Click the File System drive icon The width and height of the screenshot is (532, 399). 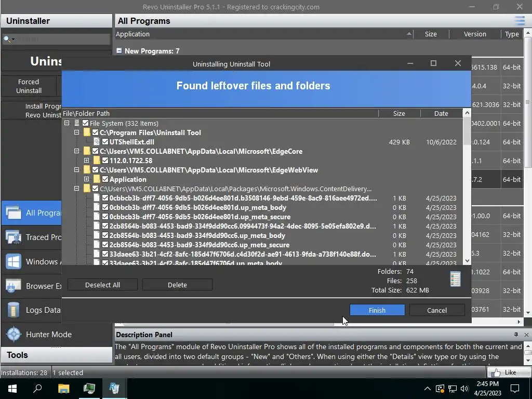(x=77, y=123)
